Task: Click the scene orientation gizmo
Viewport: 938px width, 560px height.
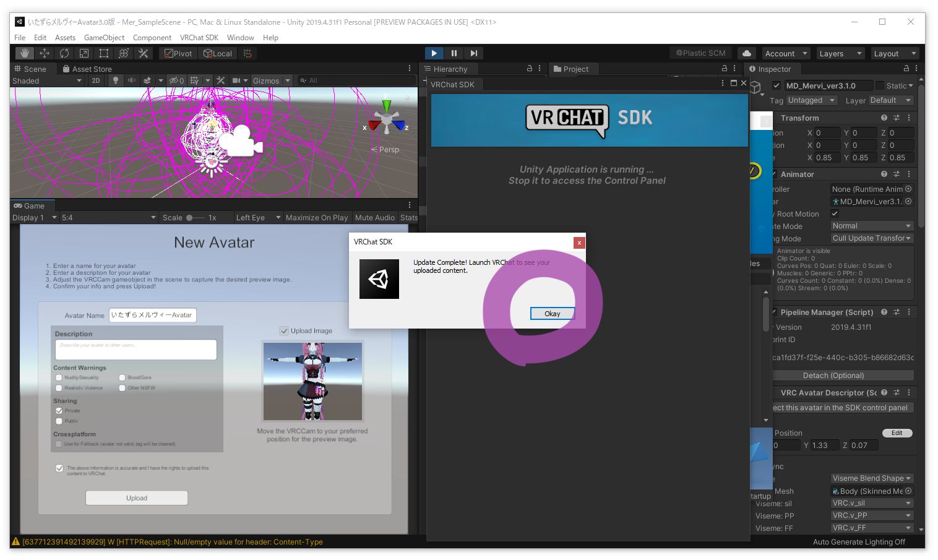Action: [x=386, y=118]
